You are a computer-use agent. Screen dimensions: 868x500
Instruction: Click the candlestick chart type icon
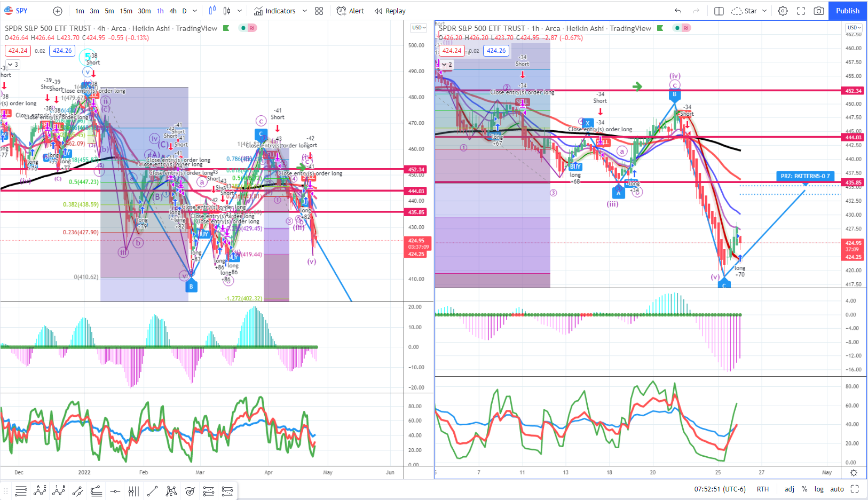pyautogui.click(x=227, y=11)
